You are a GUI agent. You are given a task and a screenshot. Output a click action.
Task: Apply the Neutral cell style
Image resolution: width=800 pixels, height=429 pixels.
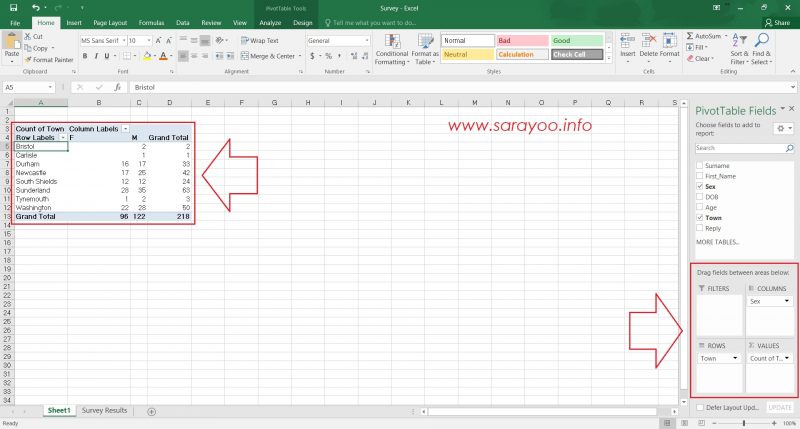tap(467, 55)
